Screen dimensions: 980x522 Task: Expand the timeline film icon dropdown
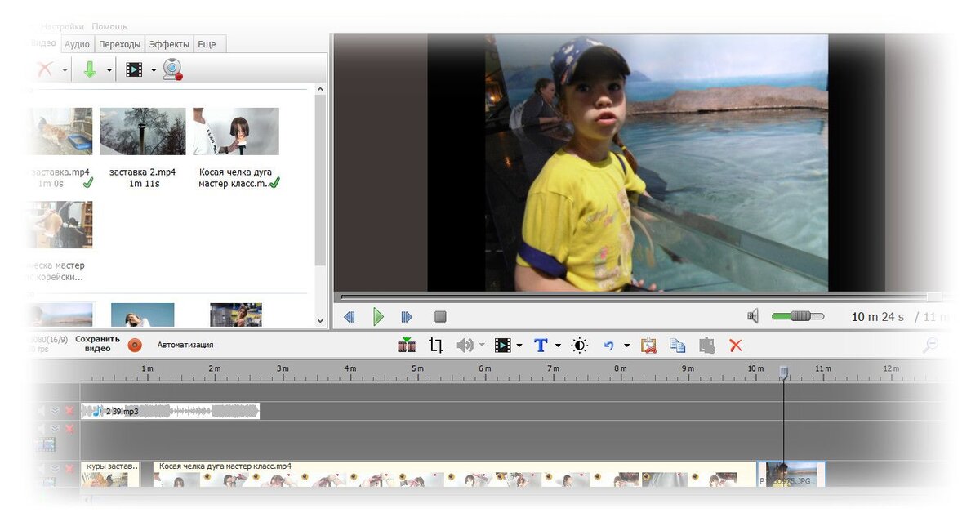pyautogui.click(x=519, y=346)
